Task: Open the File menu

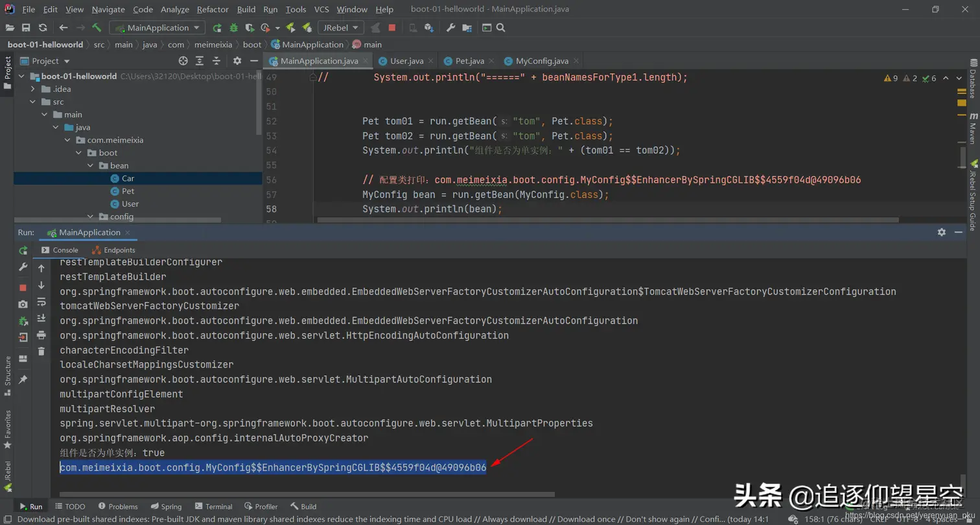Action: click(x=29, y=10)
